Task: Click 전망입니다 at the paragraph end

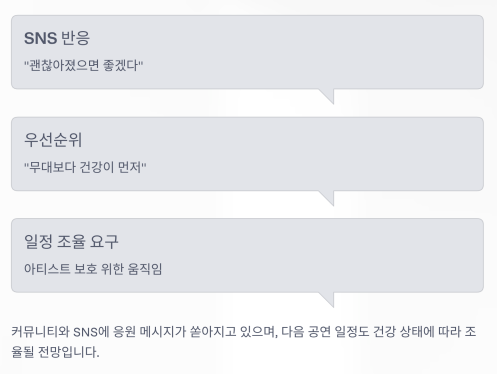Action: coord(68,352)
